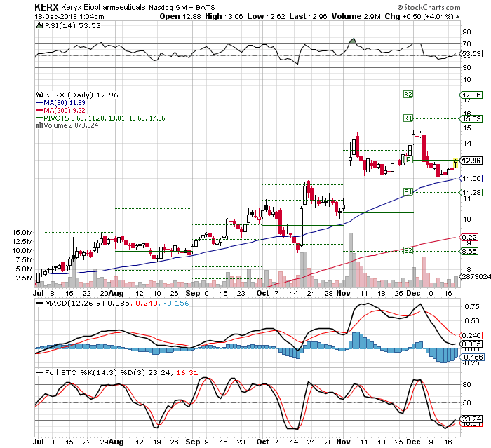Click the 53.53 RSI value tag
Viewport: 491px width, 448px height.
pos(471,53)
